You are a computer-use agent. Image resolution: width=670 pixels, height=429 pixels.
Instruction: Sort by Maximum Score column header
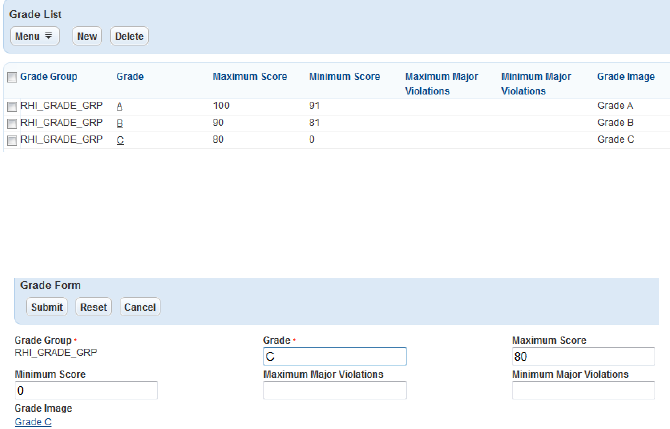[250, 76]
